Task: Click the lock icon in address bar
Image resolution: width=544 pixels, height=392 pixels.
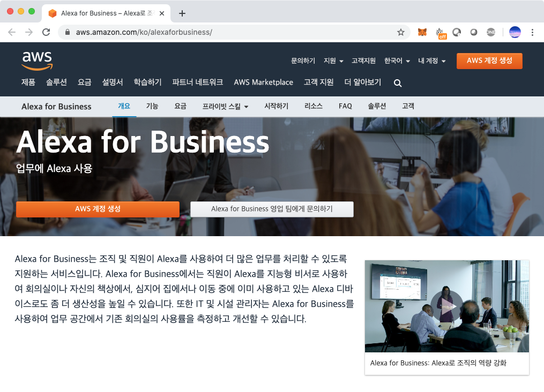Action: pyautogui.click(x=68, y=32)
